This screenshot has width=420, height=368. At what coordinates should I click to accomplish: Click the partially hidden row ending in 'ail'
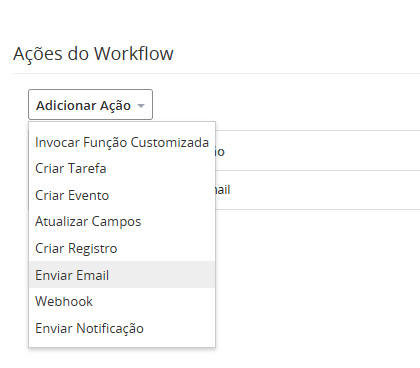[x=318, y=190]
